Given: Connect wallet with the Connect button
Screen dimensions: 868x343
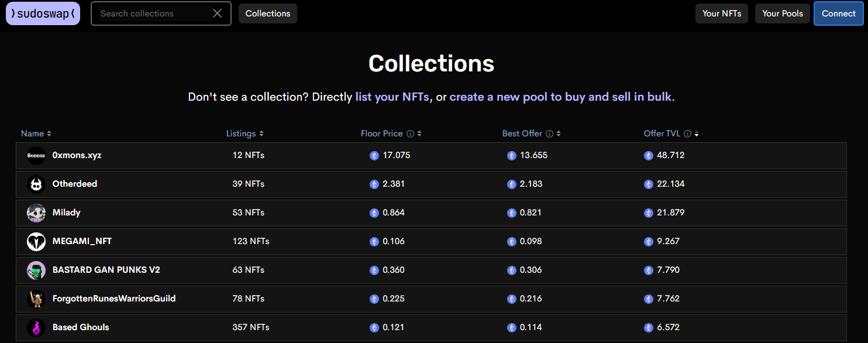Looking at the screenshot, I should [839, 13].
